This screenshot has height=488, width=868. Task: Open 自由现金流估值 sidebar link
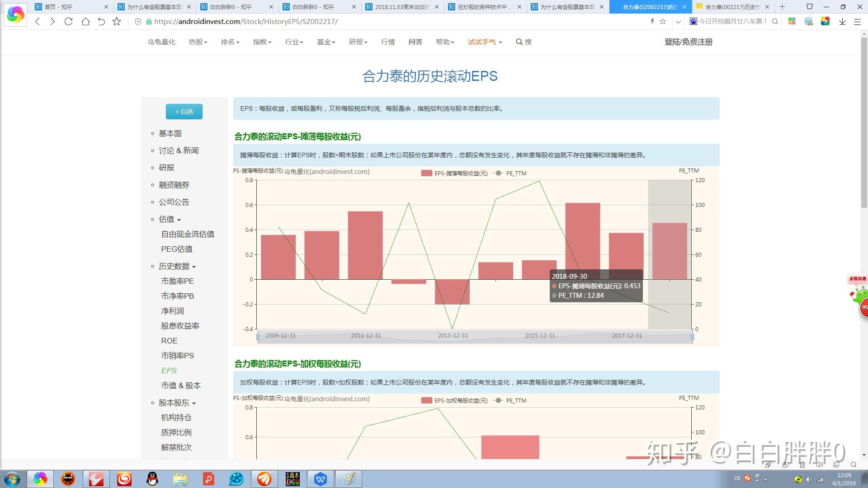[188, 234]
